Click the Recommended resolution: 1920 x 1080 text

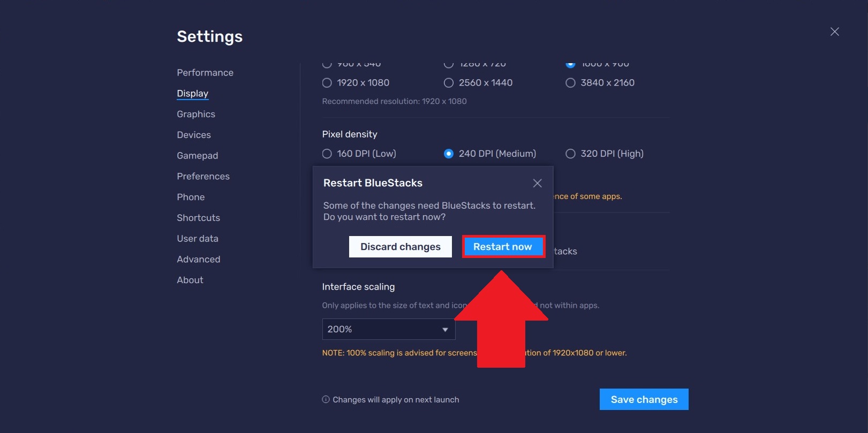[x=394, y=101]
